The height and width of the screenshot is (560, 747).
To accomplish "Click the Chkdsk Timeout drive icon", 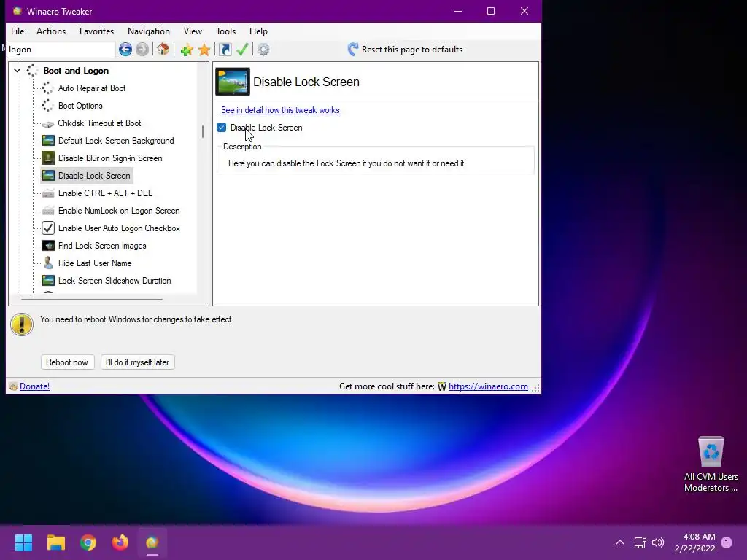I will point(47,124).
